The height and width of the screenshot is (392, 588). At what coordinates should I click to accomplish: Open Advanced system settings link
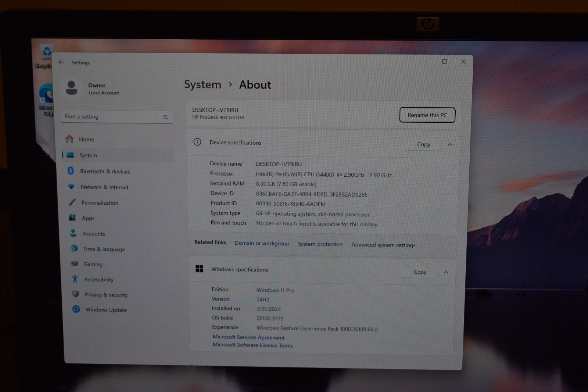(383, 245)
